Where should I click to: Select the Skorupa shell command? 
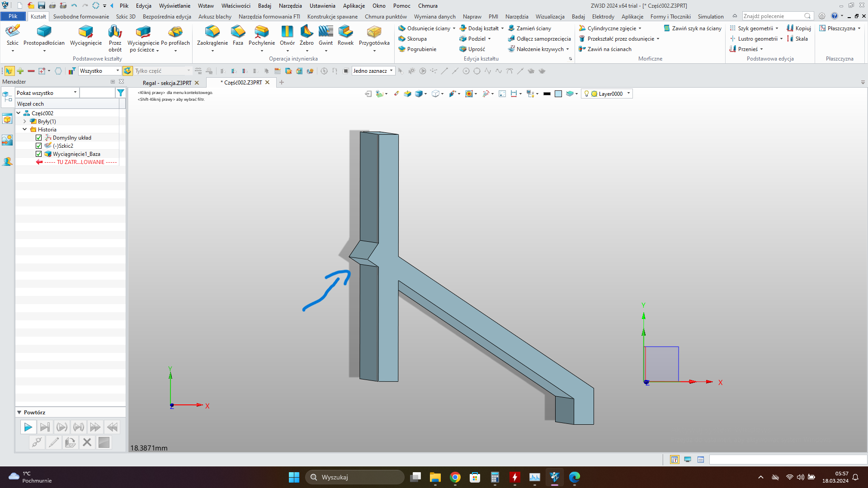click(412, 39)
